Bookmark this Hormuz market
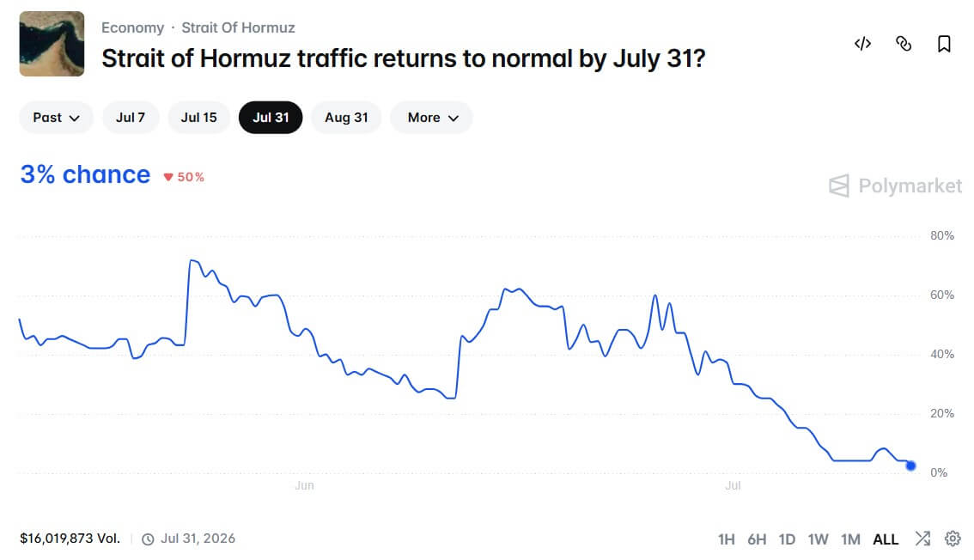 pyautogui.click(x=944, y=44)
